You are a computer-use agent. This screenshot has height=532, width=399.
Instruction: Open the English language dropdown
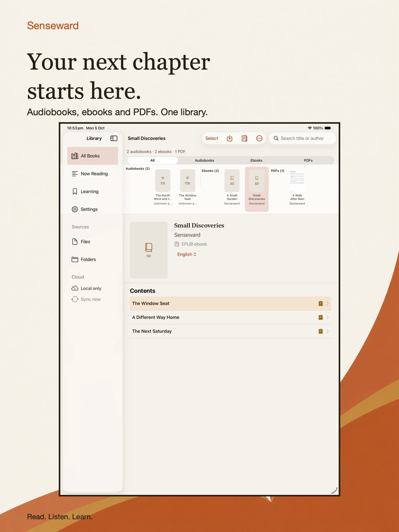(x=187, y=254)
